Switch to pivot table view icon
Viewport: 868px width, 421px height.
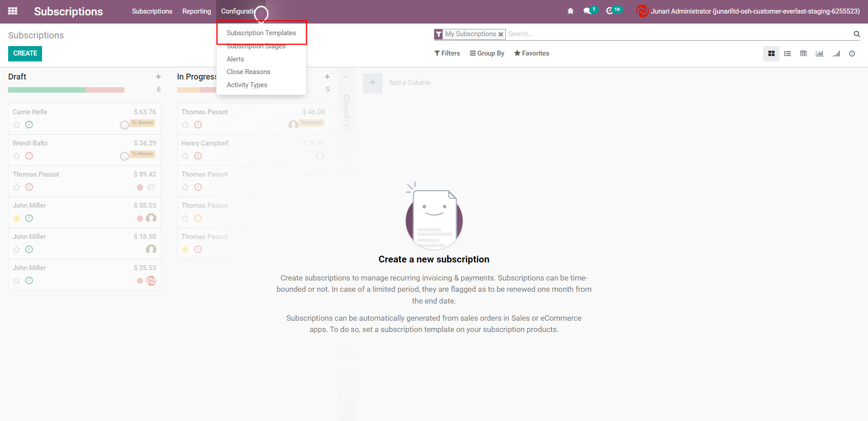coord(803,54)
